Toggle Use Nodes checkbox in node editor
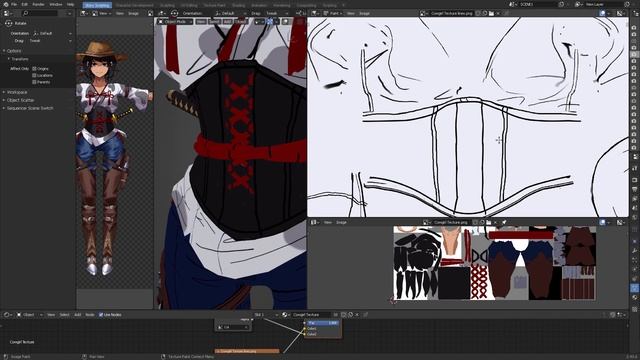The height and width of the screenshot is (360, 640). pos(101,315)
